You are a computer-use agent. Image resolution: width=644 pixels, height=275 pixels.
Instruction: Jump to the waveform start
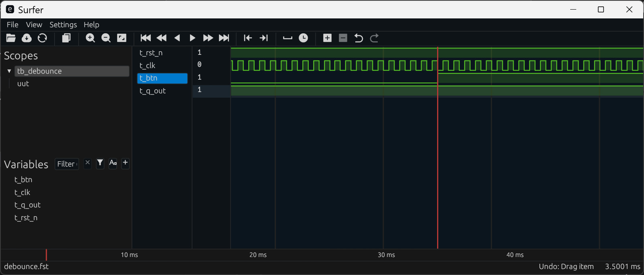(x=146, y=38)
